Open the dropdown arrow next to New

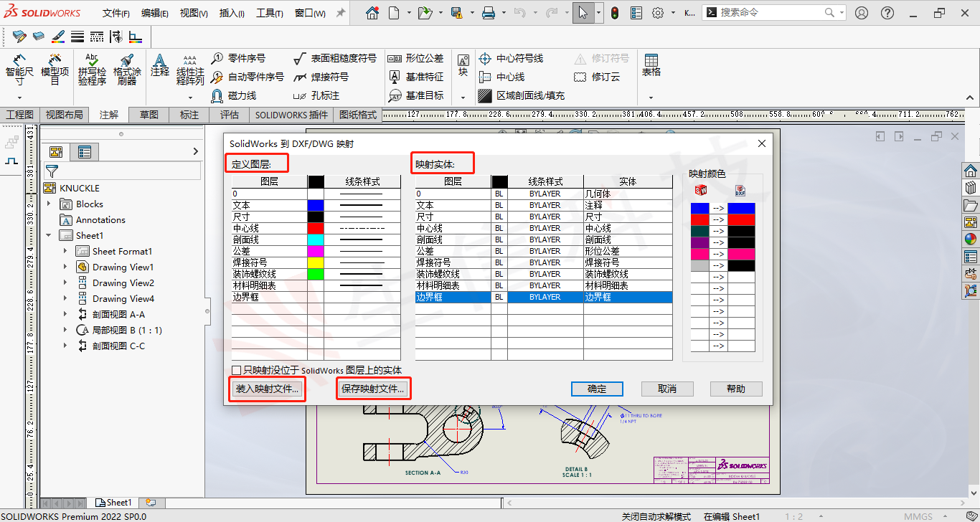[409, 13]
